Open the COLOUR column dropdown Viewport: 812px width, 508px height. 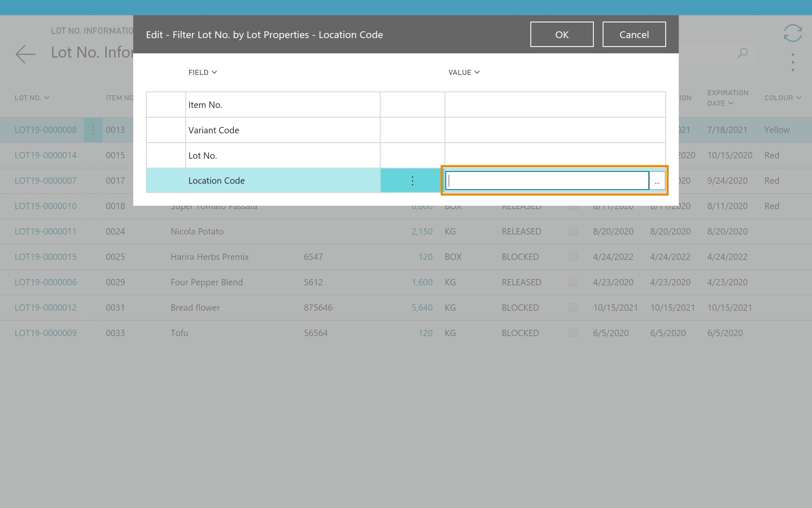click(x=782, y=98)
